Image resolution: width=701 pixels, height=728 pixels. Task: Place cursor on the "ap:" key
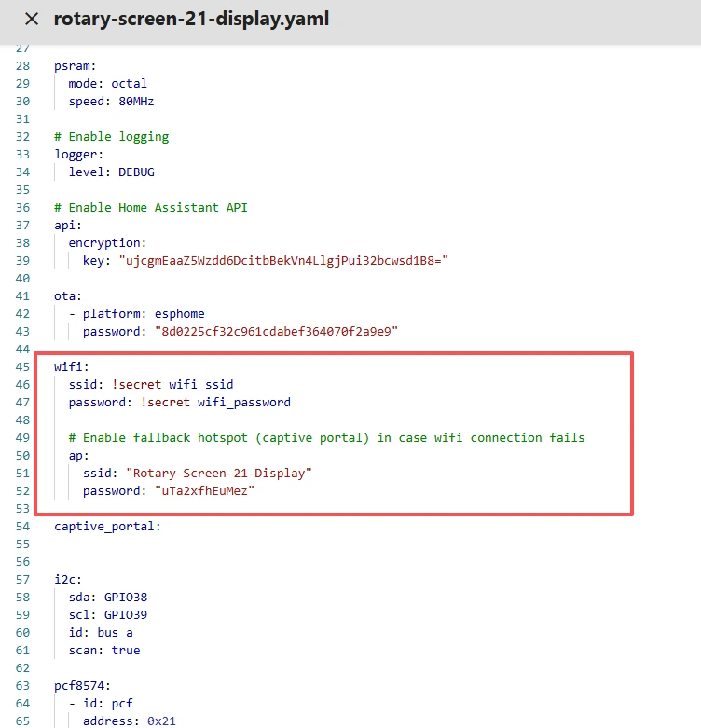pos(78,456)
